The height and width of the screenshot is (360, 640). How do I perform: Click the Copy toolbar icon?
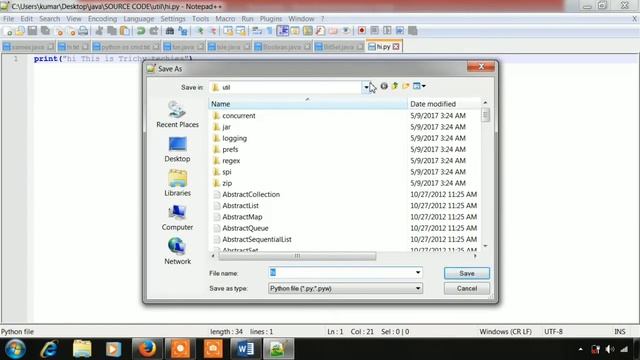[x=112, y=31]
